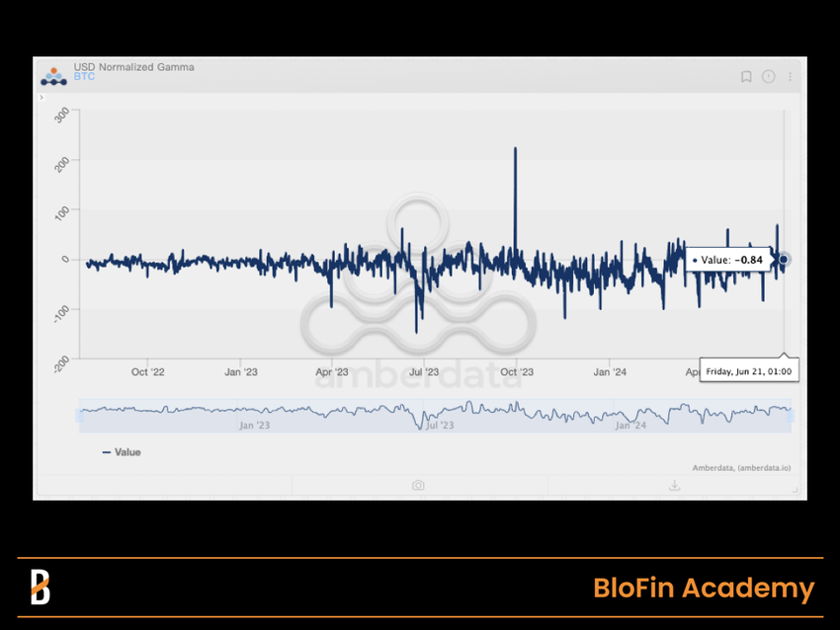840x630 pixels.
Task: Click the Jul '23 axis label on main chart
Action: tap(424, 372)
